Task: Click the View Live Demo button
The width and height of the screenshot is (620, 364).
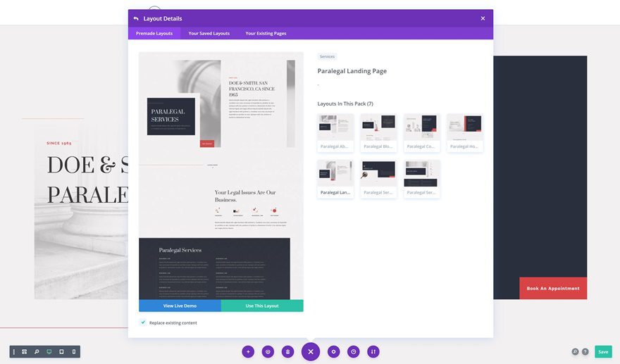Action: (180, 306)
